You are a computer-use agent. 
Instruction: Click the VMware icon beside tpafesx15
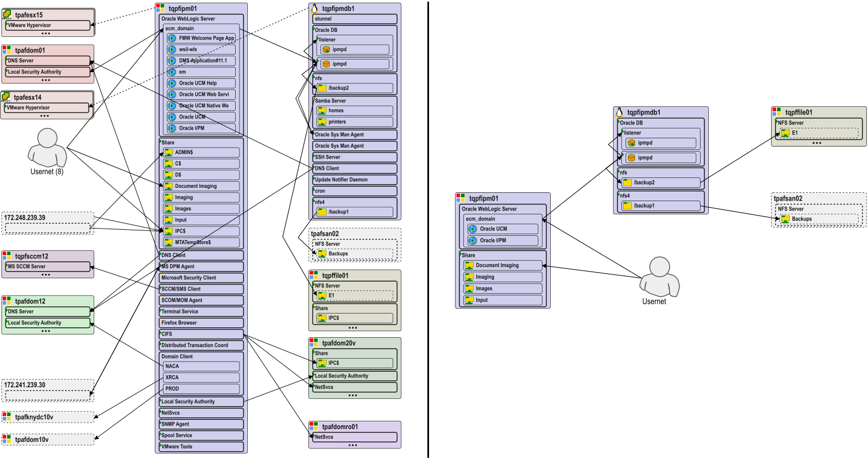click(7, 14)
